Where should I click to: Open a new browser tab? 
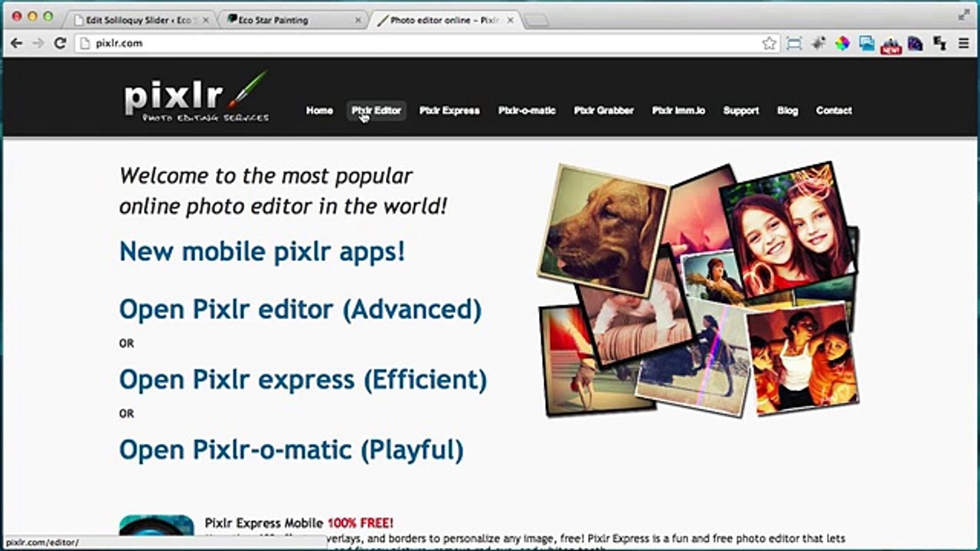coord(537,21)
